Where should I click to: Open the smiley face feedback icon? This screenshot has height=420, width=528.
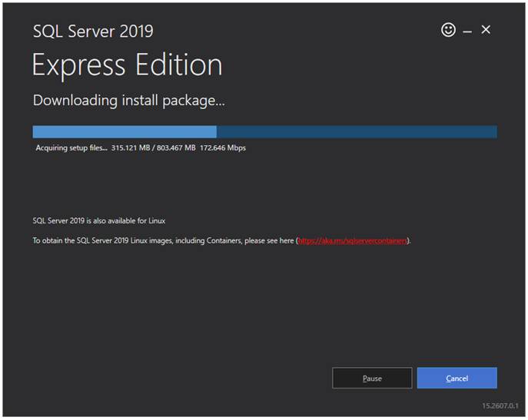(x=448, y=30)
